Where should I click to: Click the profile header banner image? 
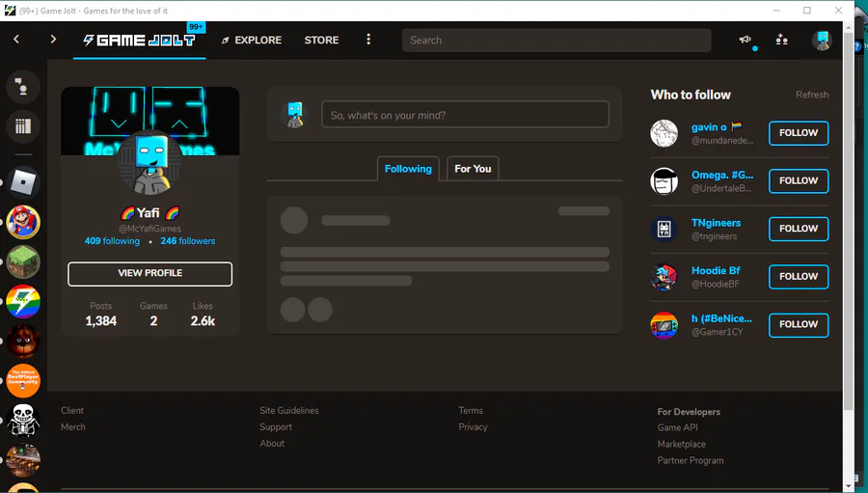150,121
